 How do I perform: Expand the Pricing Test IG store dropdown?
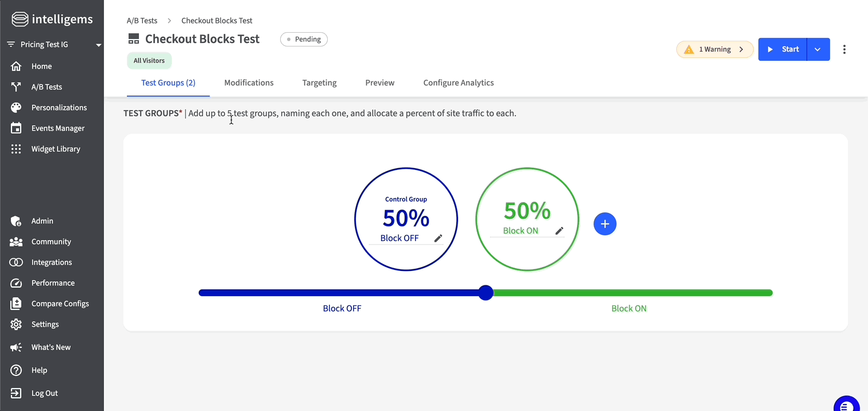[x=98, y=45]
